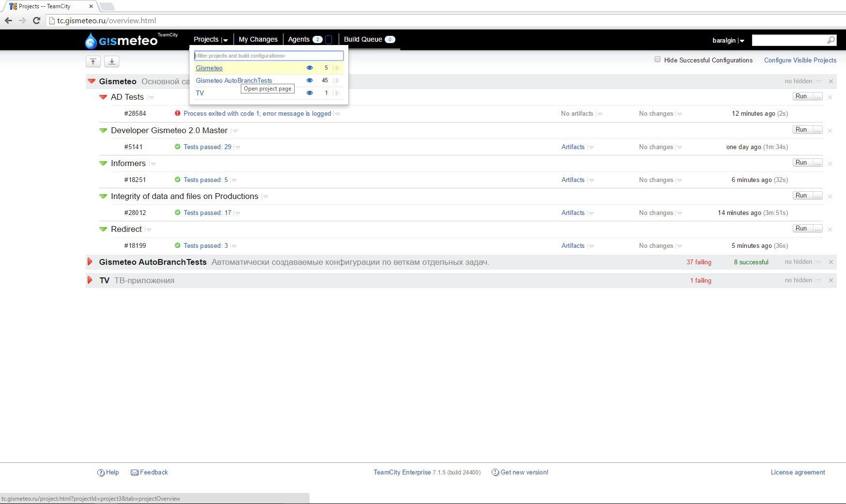Open License agreement link
846x504 pixels.
pos(798,472)
